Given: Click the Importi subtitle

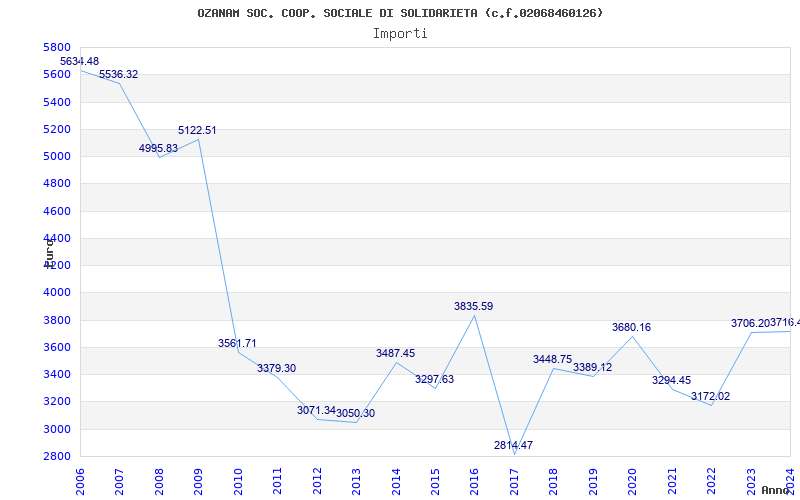Looking at the screenshot, I should (400, 34).
